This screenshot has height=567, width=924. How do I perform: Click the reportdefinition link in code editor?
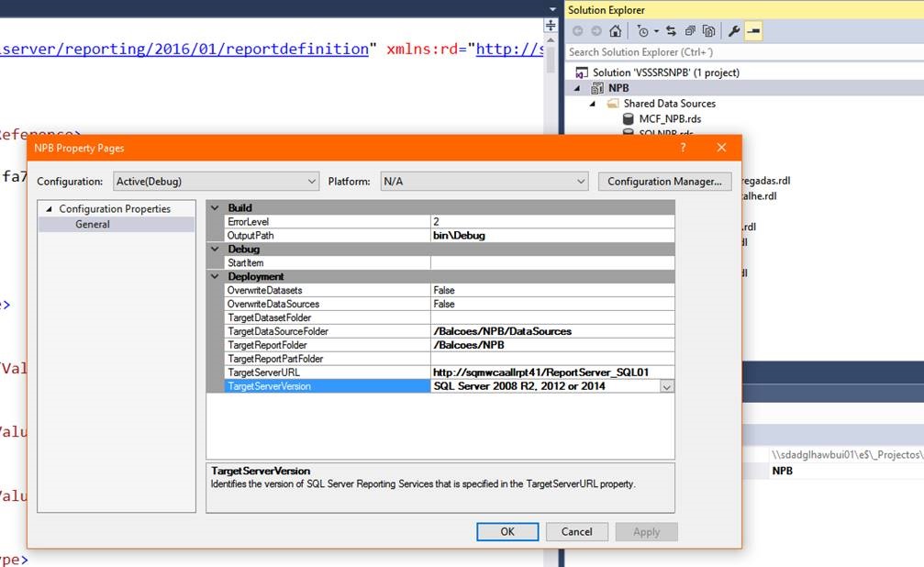click(x=184, y=49)
